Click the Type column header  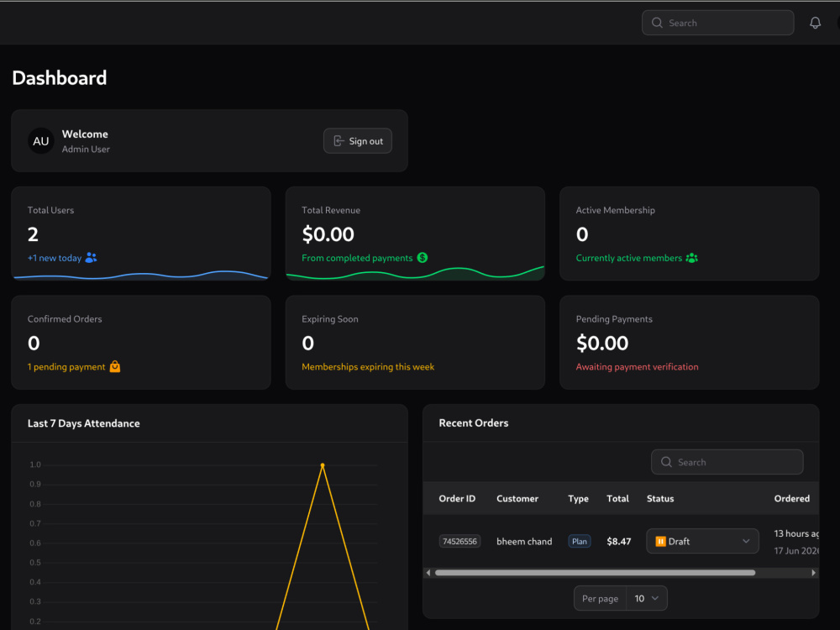pyautogui.click(x=578, y=498)
